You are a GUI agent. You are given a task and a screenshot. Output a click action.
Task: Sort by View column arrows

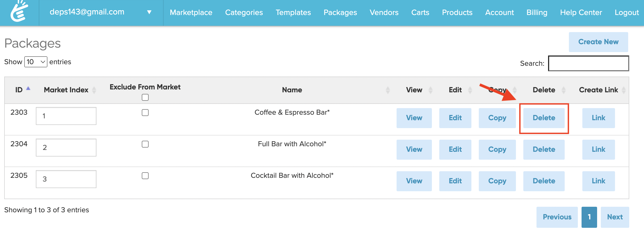431,90
